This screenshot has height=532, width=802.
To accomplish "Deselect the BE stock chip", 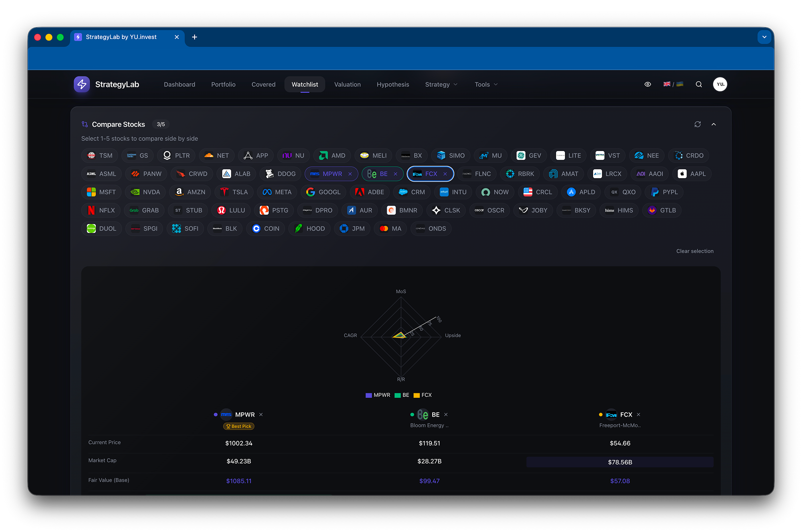I will click(395, 174).
